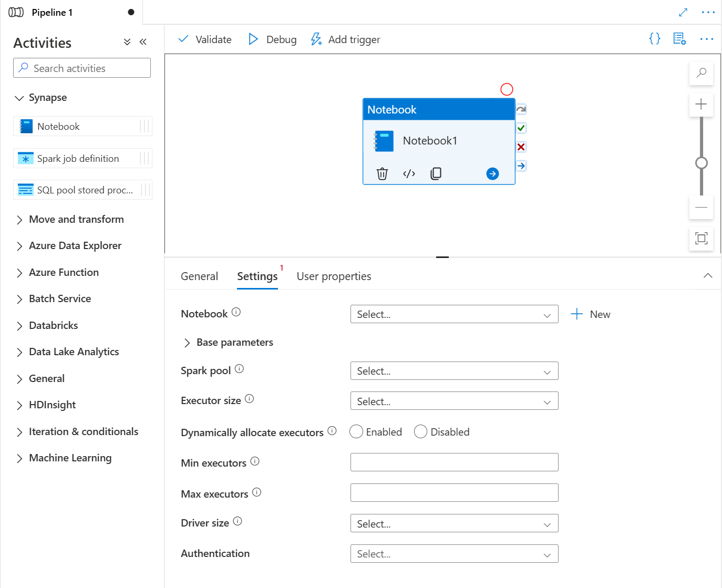Open the General tab of Notebook1
722x588 pixels.
[199, 275]
